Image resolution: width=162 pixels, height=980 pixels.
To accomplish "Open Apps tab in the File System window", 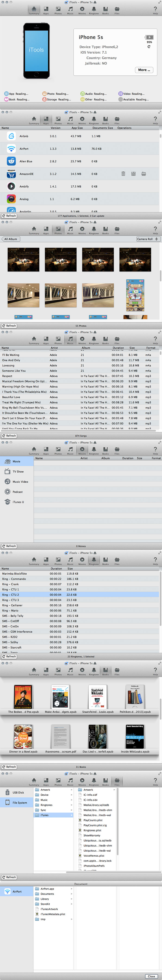I will tap(46, 782).
